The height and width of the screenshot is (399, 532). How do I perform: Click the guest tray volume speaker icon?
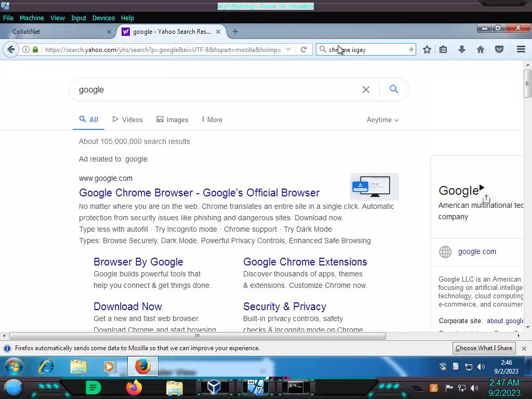tap(481, 367)
